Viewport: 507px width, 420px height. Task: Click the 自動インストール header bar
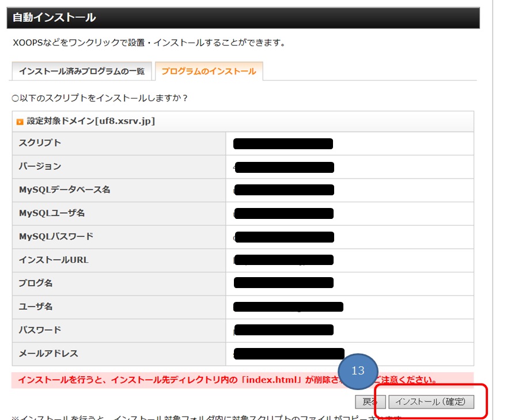243,18
